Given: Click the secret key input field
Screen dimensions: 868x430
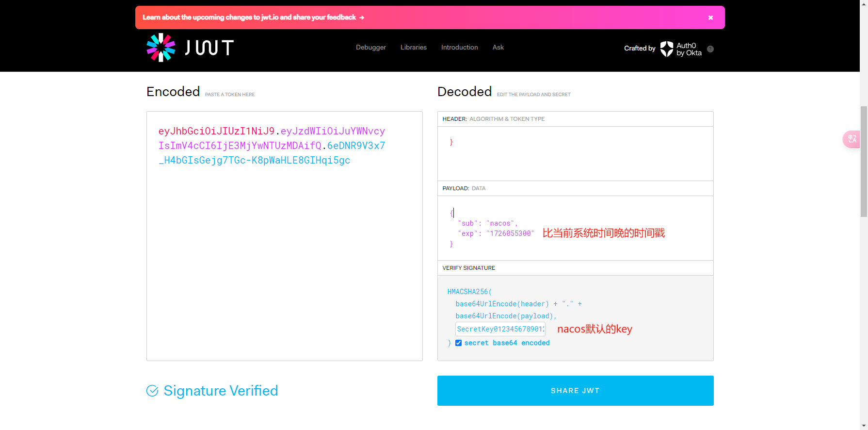Looking at the screenshot, I should [x=500, y=329].
